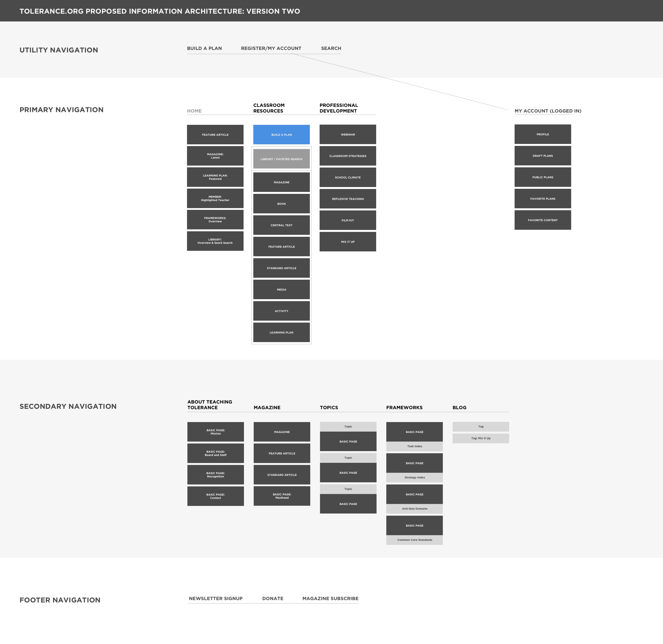663x644 pixels.
Task: Click the blue Build a Plan box
Action: (281, 135)
